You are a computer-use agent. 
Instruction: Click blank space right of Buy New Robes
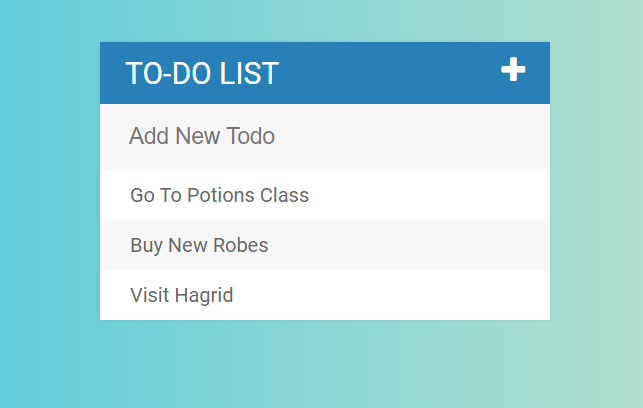408,245
